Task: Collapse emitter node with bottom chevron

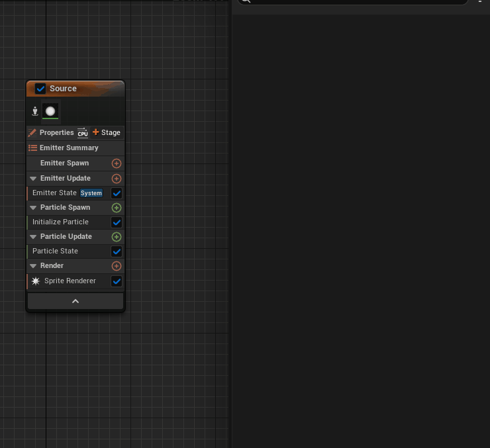Action: 75,301
